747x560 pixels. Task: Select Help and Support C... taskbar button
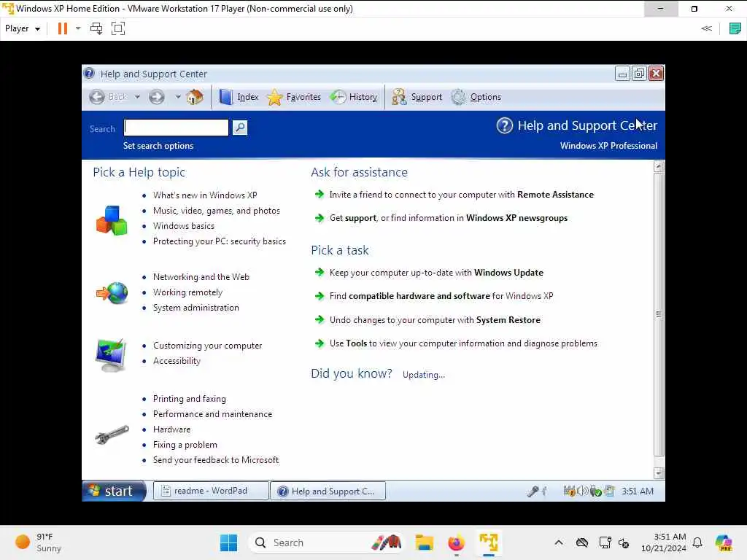328,491
